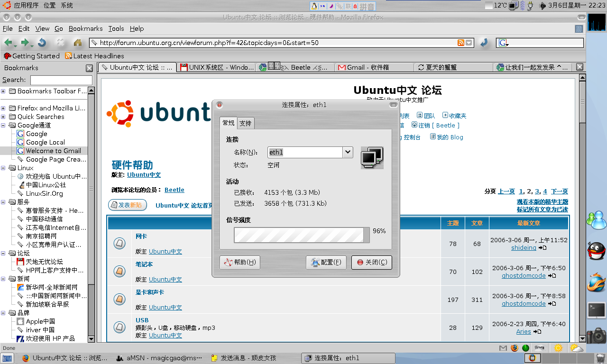Viewport: 607px width, 364px height.
Task: Launch the terminal icon on right panel
Action: tap(596, 310)
